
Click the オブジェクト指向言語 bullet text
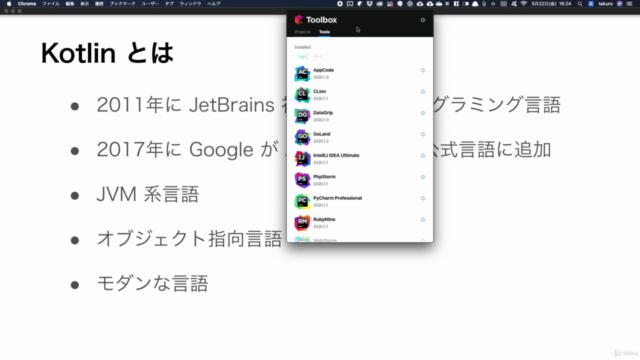click(189, 238)
